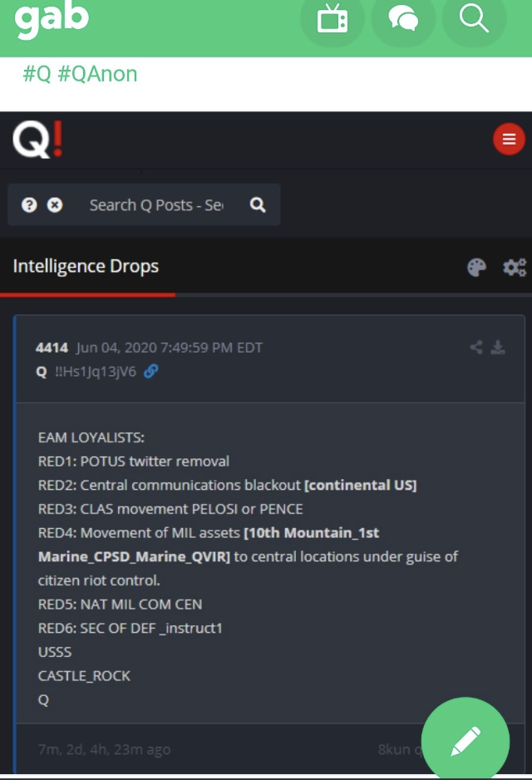Open Gab TV icon
This screenshot has height=780, width=532.
coord(332,19)
